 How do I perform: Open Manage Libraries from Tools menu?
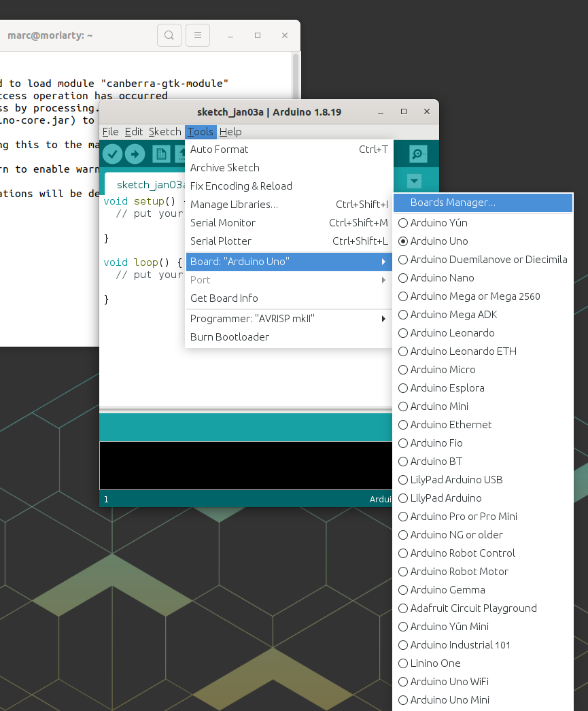coord(289,205)
